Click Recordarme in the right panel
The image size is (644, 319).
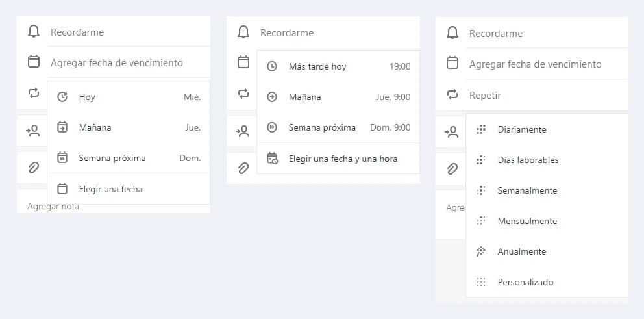pyautogui.click(x=496, y=34)
